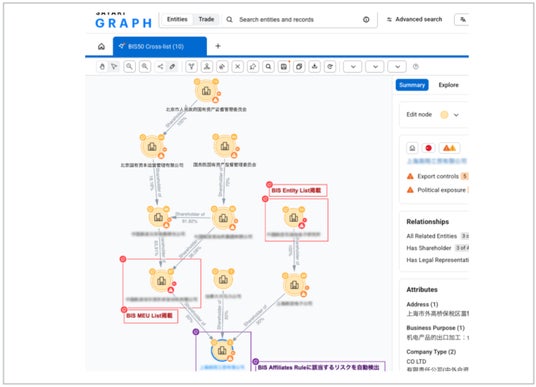Viewport: 536px width, 387px height.
Task: Click the share graph icon
Action: (x=160, y=67)
